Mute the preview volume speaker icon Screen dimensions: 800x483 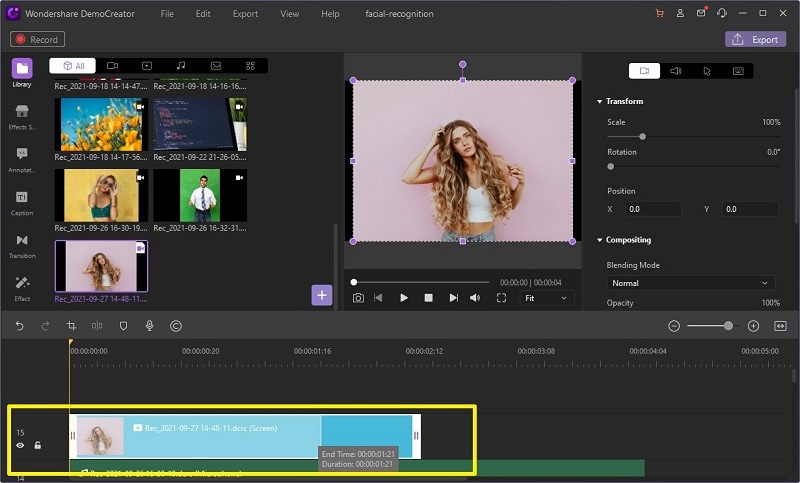point(475,298)
